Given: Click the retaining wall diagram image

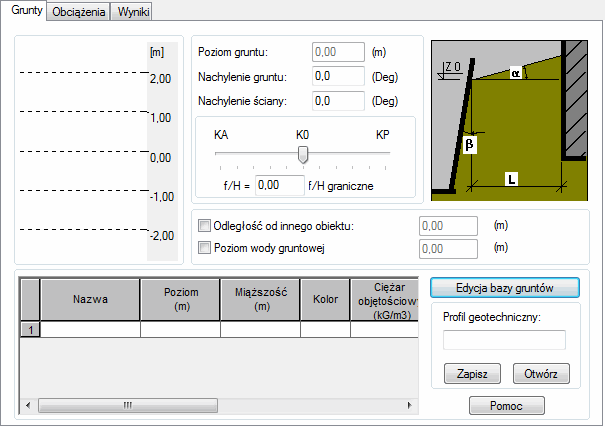Looking at the screenshot, I should 509,120.
